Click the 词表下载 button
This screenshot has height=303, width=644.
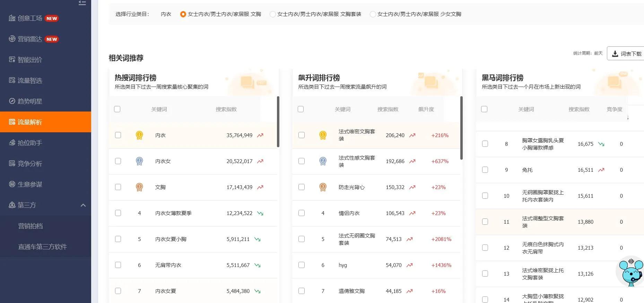click(x=626, y=54)
